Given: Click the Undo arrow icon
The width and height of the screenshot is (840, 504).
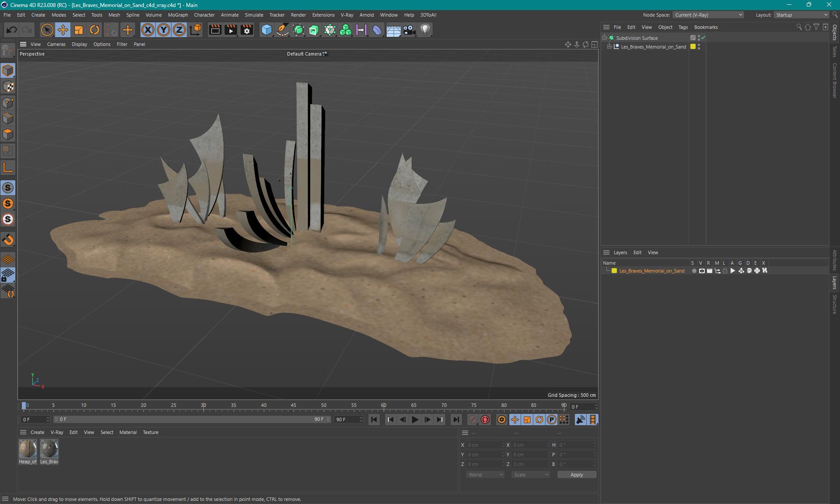Looking at the screenshot, I should click(12, 30).
